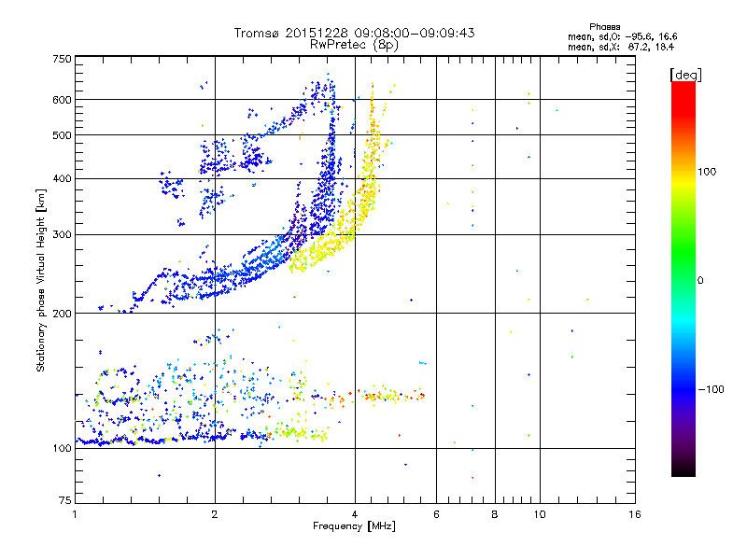747x560 pixels.
Task: Click the '[deg]' unit label above the color bar
Action: coord(685,75)
